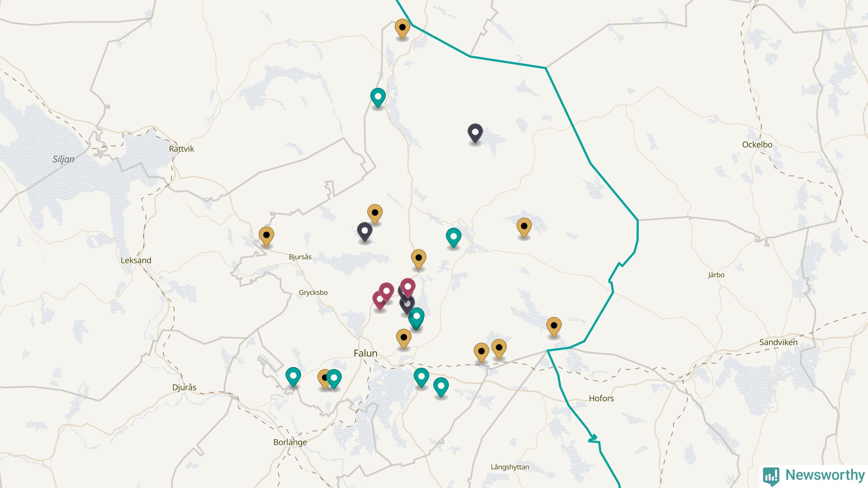Image resolution: width=868 pixels, height=488 pixels.
Task: Select the yellow pin above the dark pin
Action: [375, 214]
